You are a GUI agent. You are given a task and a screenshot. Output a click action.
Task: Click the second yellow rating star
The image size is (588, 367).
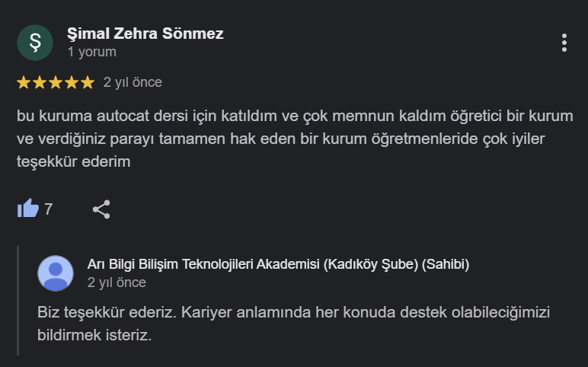pos(40,82)
